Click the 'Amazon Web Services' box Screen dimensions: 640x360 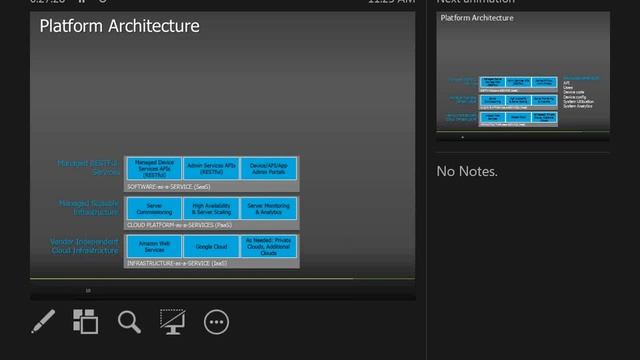[x=154, y=247]
